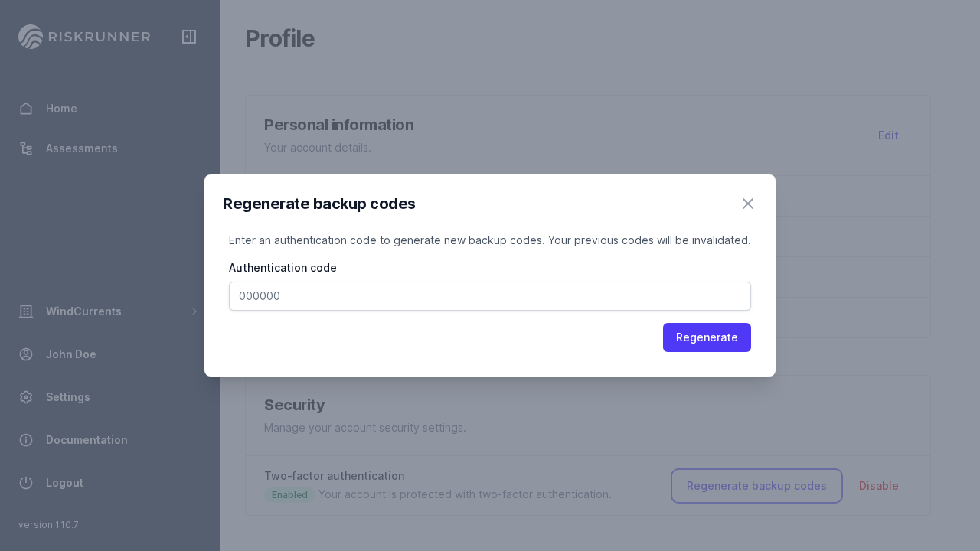
Task: Click the Home house icon
Action: pos(26,109)
